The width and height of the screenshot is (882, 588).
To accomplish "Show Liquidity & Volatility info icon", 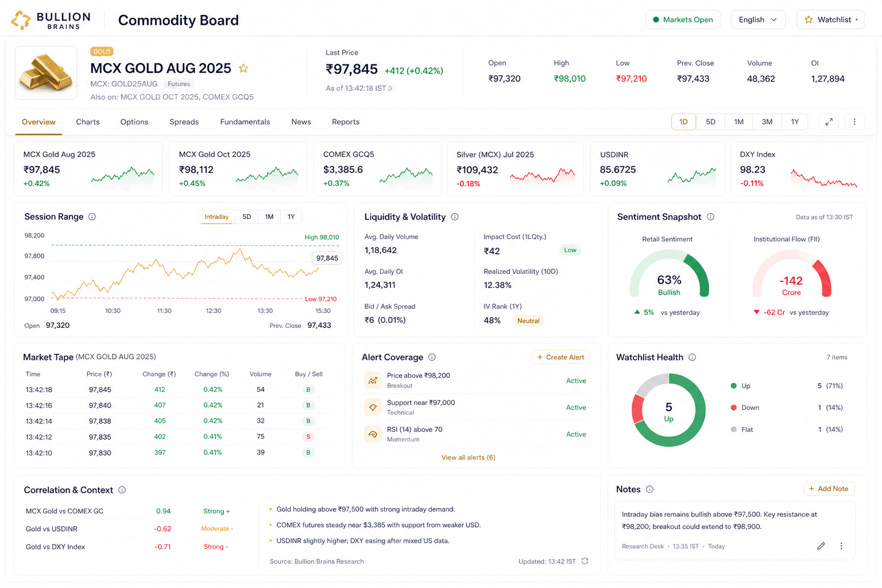I will 455,216.
